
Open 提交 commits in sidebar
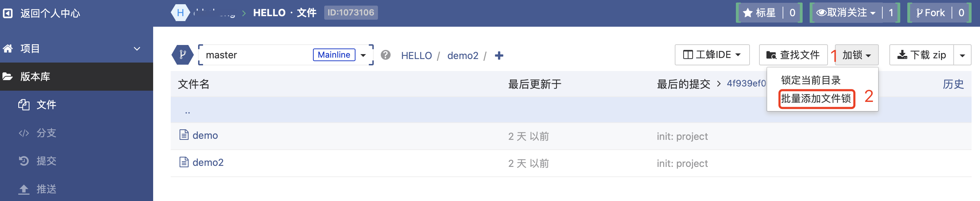pos(46,161)
